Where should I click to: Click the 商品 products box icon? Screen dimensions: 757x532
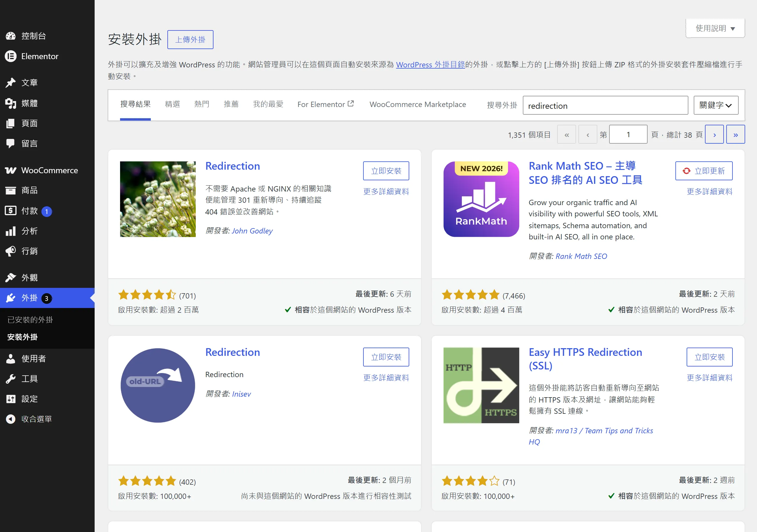(x=11, y=191)
